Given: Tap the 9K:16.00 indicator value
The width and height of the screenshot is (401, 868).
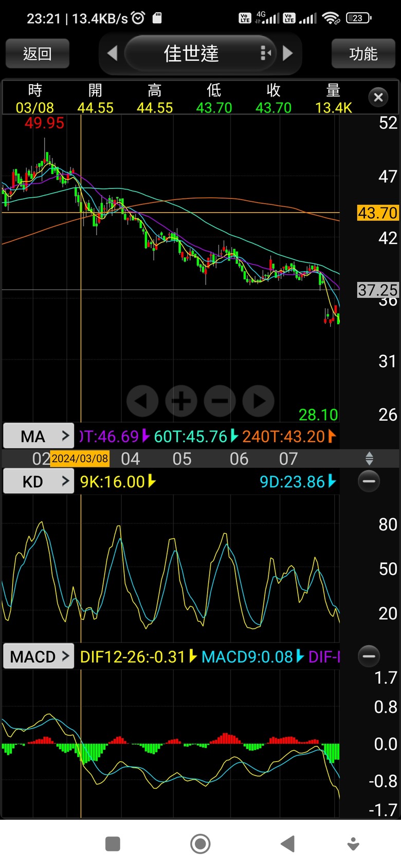Looking at the screenshot, I should [x=113, y=482].
